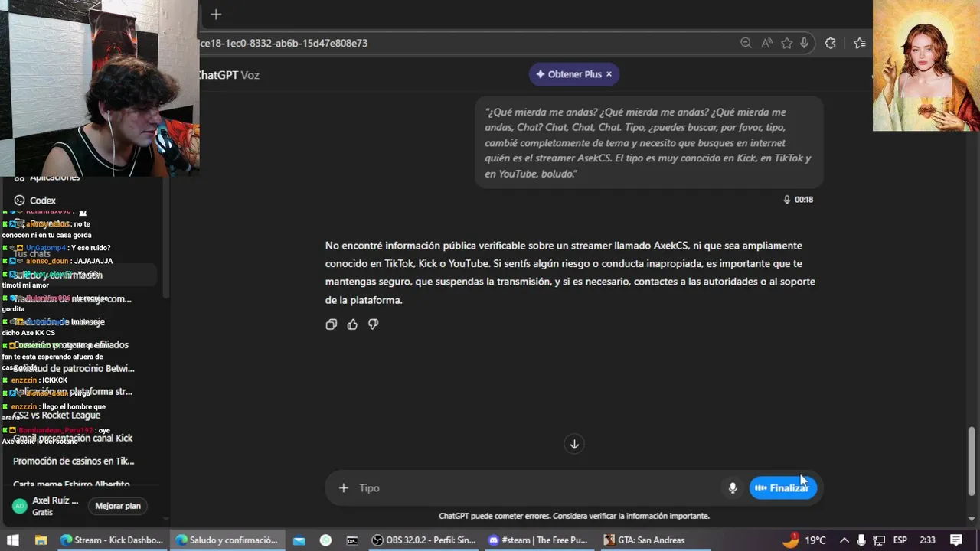
Task: Open chat 'Promoción de casinos en Tik...'
Action: pyautogui.click(x=73, y=461)
